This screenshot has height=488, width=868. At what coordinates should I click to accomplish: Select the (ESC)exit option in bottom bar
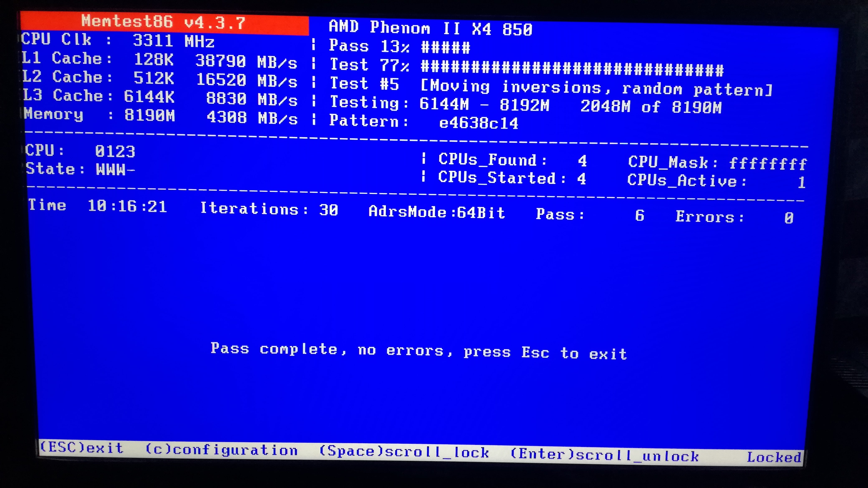click(82, 447)
